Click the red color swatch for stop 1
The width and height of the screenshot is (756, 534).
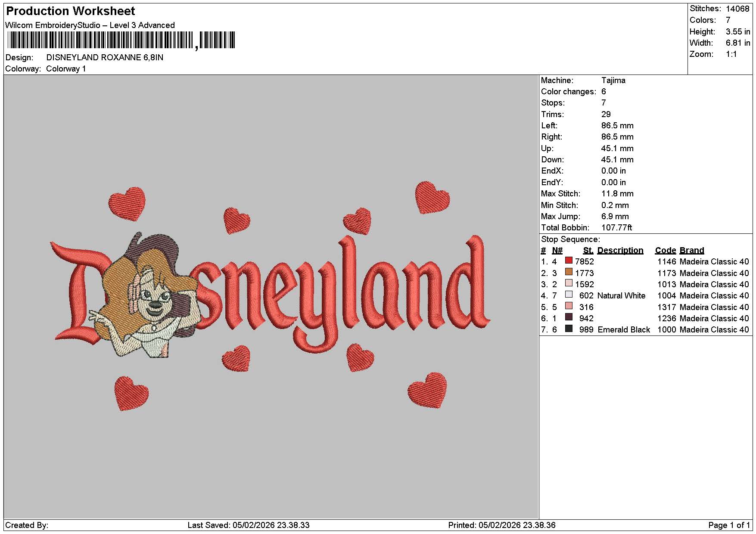coord(569,261)
